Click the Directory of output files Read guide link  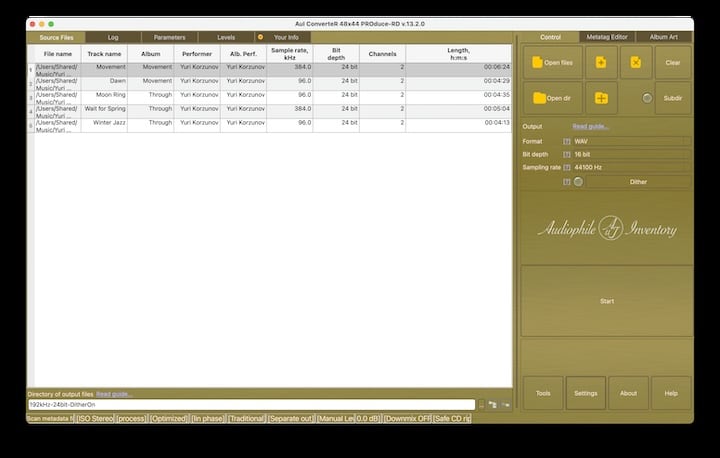click(x=114, y=394)
